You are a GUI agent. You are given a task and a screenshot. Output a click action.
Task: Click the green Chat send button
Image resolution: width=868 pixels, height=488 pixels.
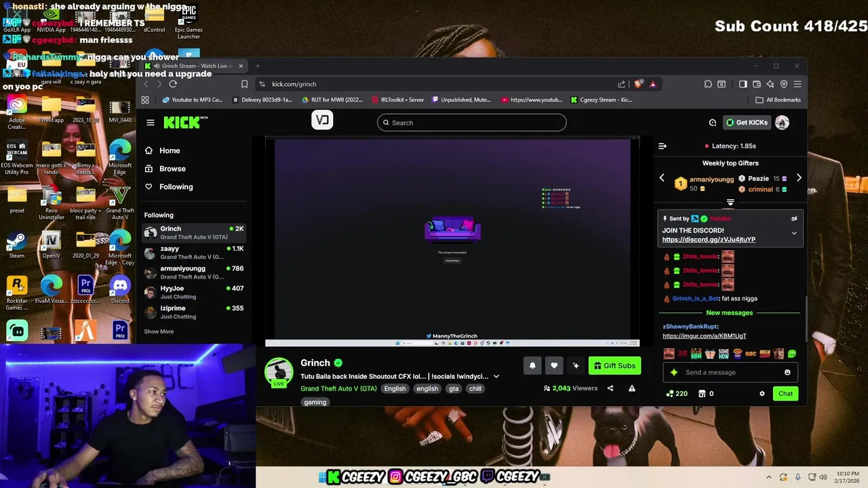785,394
